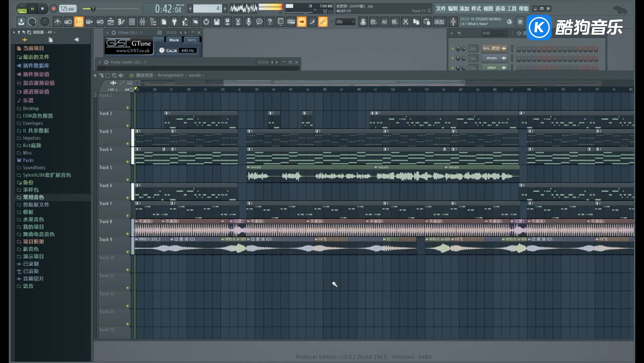The width and height of the screenshot is (644, 363).
Task: Open the 选项 menu
Action: [500, 9]
